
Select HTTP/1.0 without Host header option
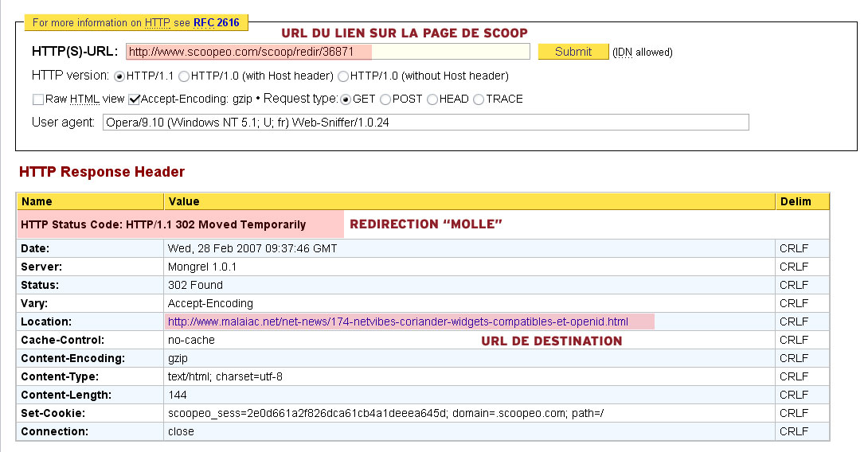(343, 76)
